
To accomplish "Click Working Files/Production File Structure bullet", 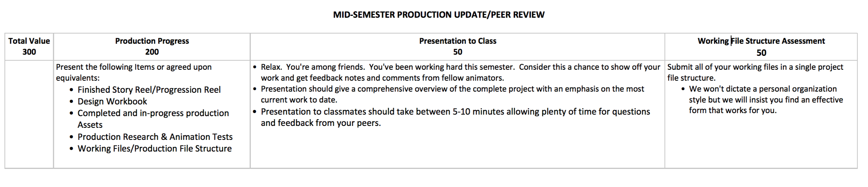I will 155,149.
